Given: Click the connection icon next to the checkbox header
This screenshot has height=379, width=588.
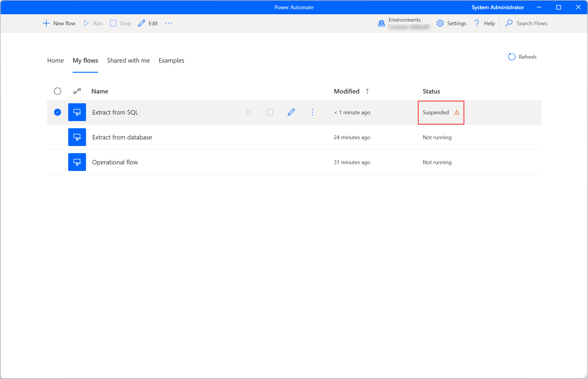Looking at the screenshot, I should click(77, 91).
